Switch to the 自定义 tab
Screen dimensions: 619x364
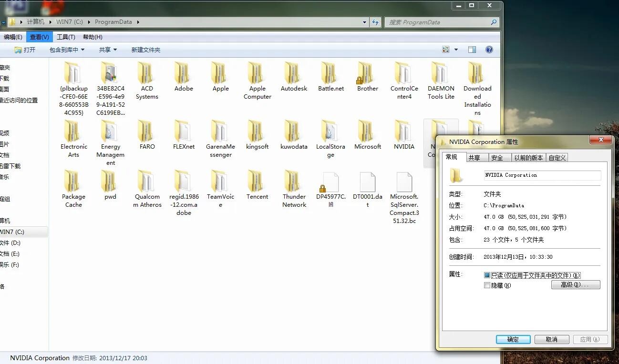pos(557,158)
